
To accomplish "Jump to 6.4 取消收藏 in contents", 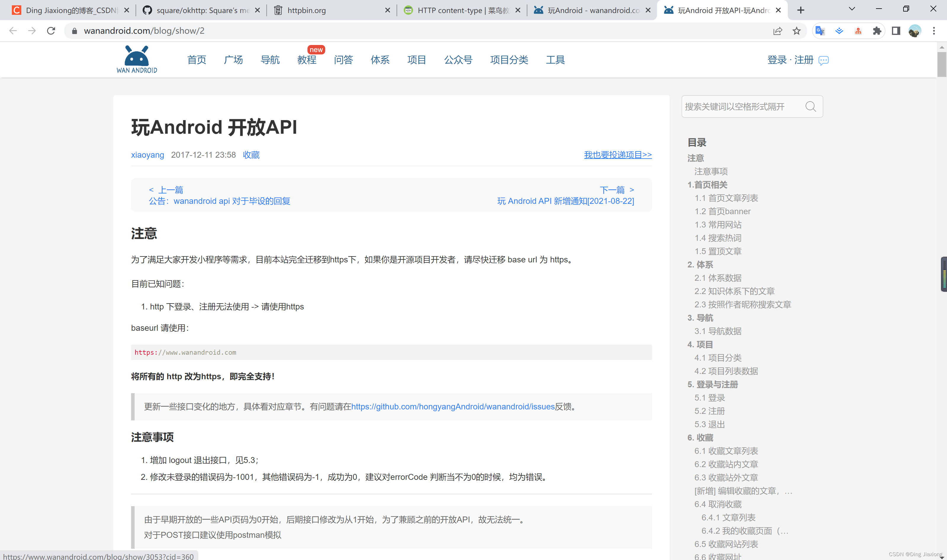I will click(718, 504).
